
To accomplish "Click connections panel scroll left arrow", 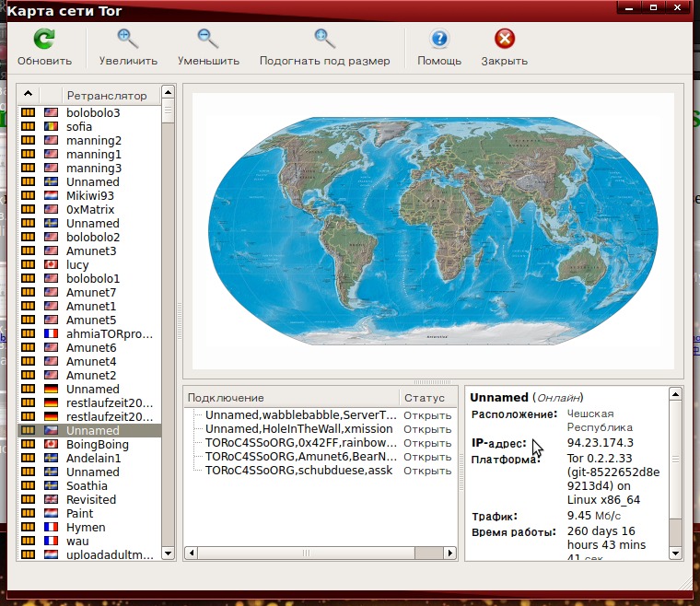I will pos(191,553).
